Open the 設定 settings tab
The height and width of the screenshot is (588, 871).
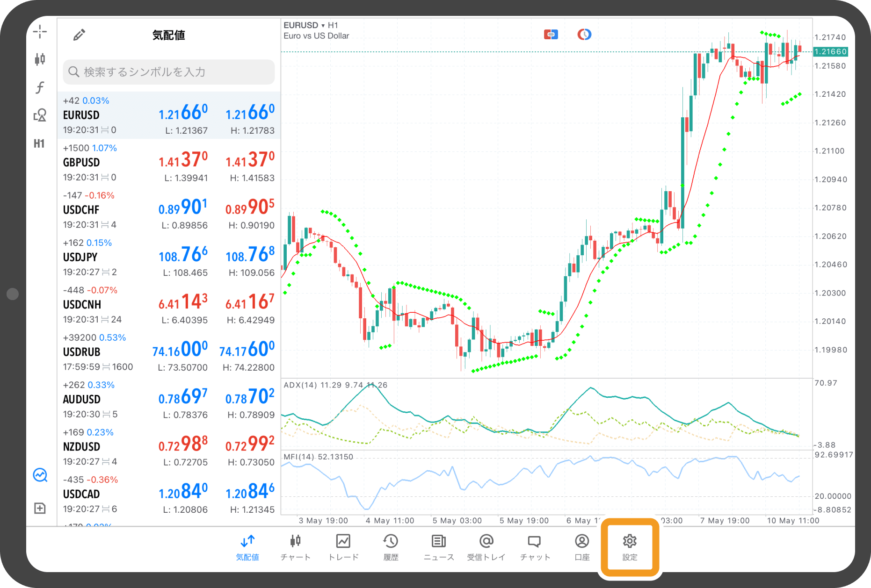(x=630, y=547)
